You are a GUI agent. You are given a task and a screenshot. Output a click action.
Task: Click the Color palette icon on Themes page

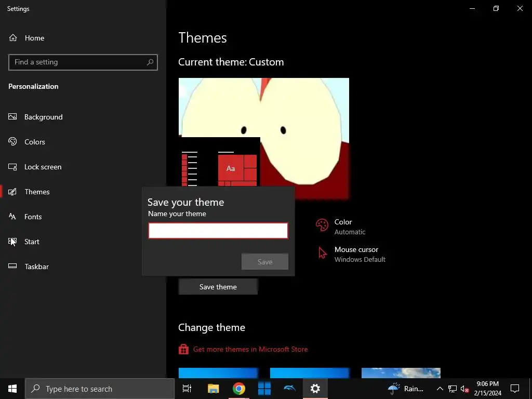point(322,225)
